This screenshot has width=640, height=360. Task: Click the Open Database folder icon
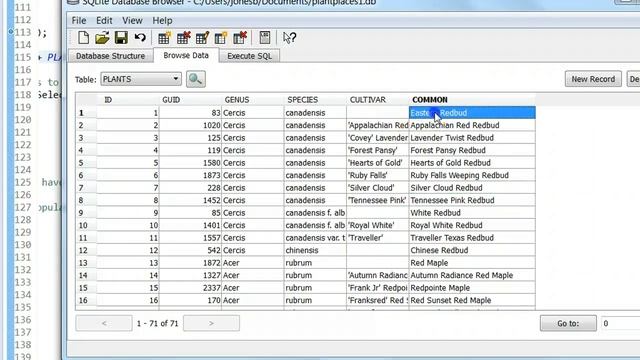click(102, 38)
